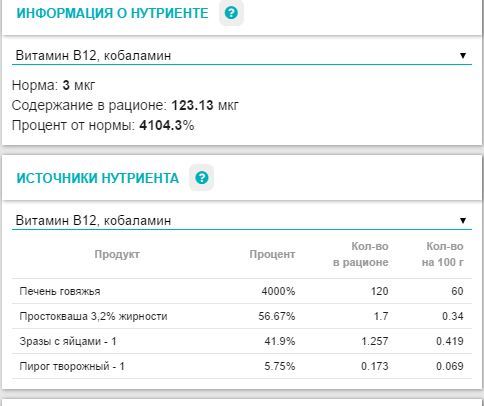
Task: Click the arrow of the bottom Витамин B12 selector
Action: [463, 220]
